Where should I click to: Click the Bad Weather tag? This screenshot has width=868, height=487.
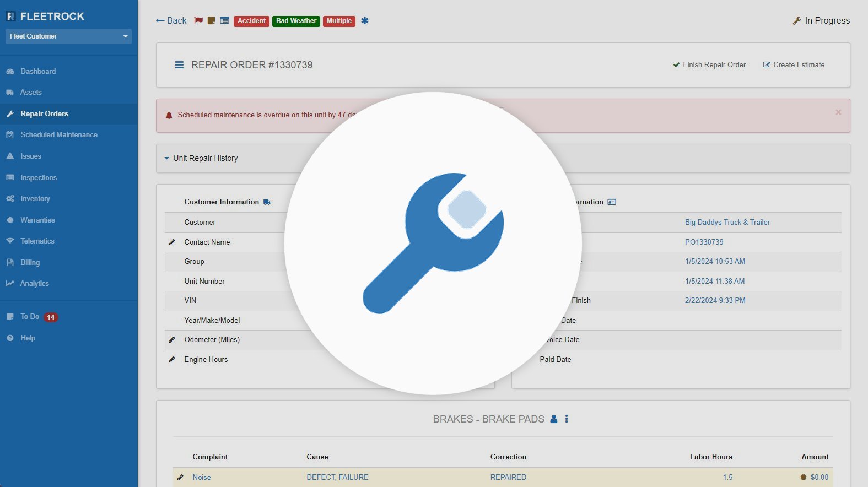pos(296,21)
